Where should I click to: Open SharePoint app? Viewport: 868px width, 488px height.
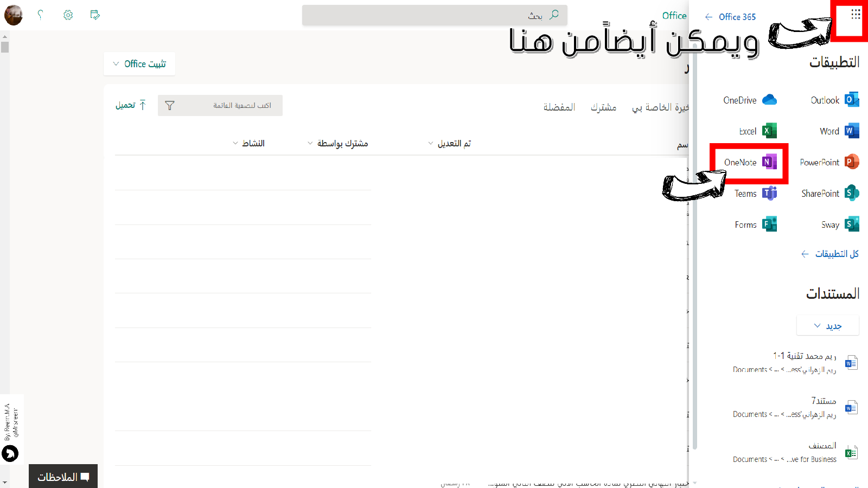click(x=829, y=194)
